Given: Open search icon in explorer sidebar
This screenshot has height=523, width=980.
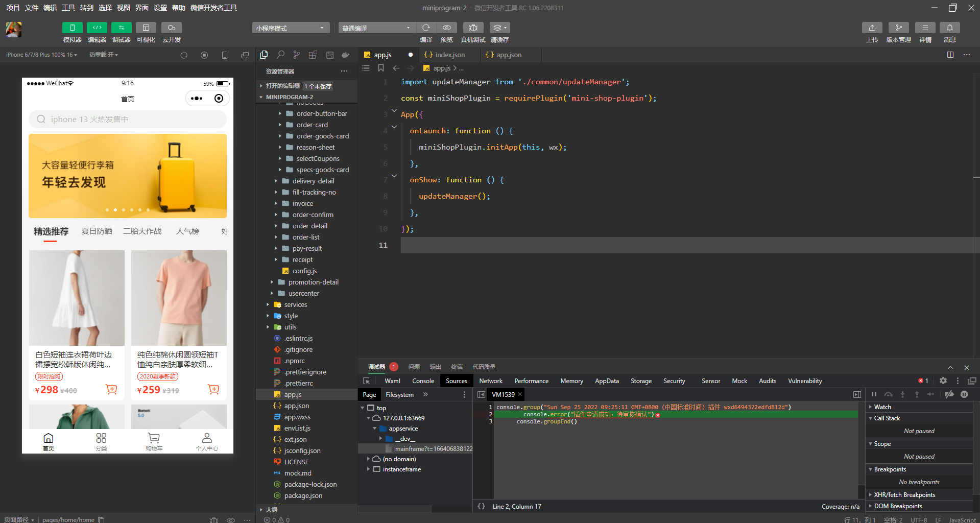Looking at the screenshot, I should (x=280, y=55).
